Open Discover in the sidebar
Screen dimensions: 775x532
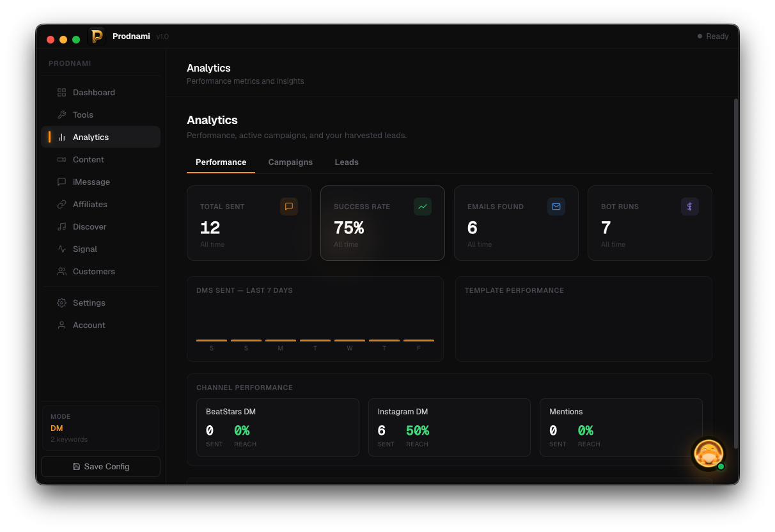(x=101, y=227)
